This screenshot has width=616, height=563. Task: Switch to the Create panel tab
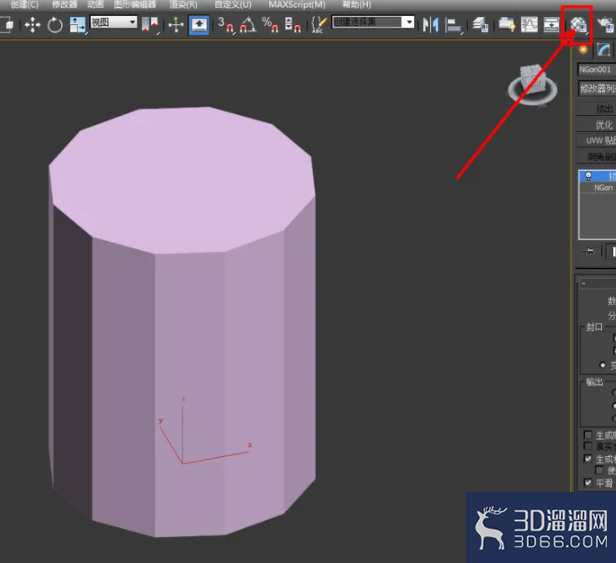click(x=583, y=50)
